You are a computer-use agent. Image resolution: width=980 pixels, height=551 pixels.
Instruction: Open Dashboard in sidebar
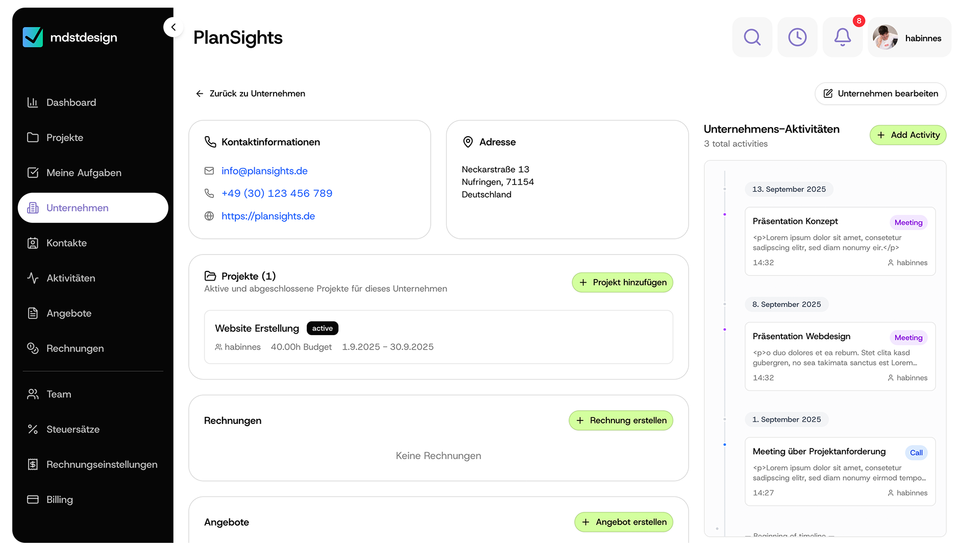click(71, 103)
